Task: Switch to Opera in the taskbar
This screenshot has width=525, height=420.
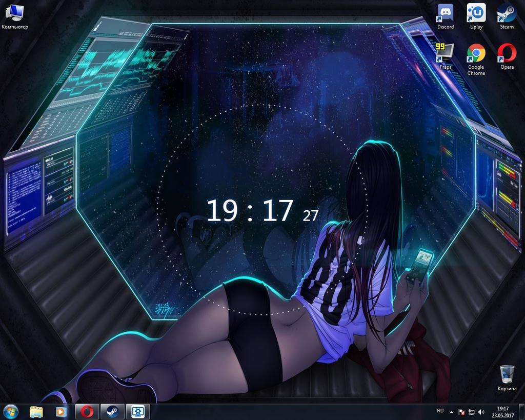Action: pos(87,412)
